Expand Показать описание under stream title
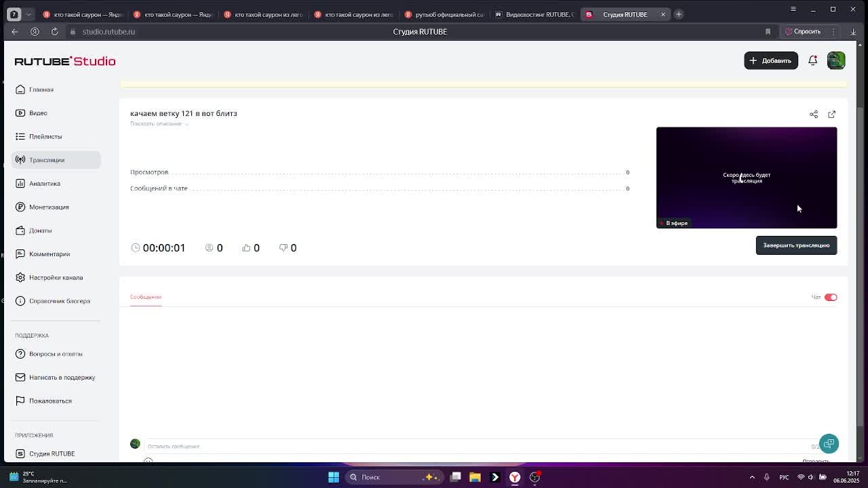 159,123
